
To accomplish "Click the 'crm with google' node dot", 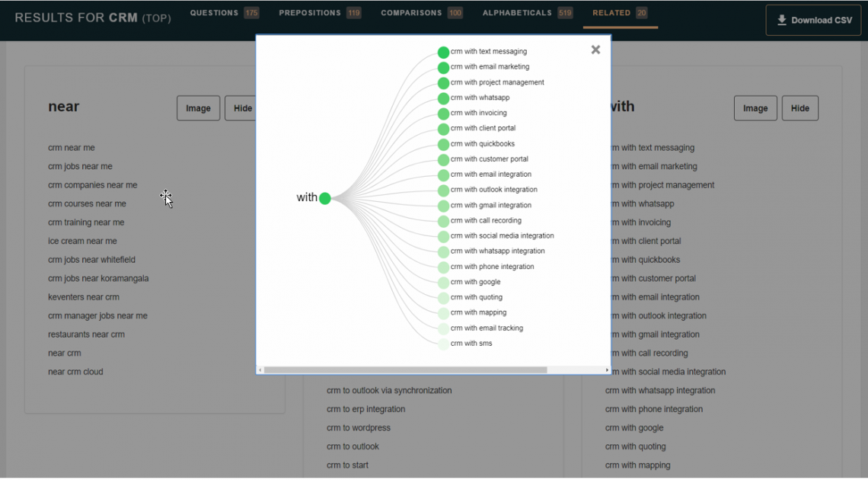I will pyautogui.click(x=443, y=283).
